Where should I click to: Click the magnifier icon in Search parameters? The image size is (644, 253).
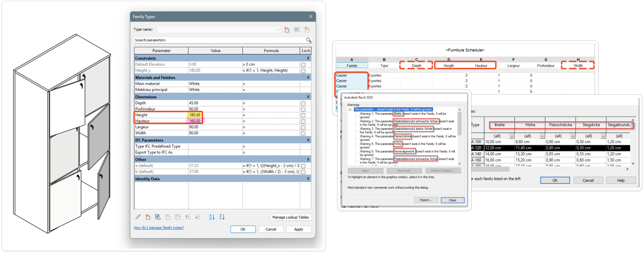[x=309, y=40]
